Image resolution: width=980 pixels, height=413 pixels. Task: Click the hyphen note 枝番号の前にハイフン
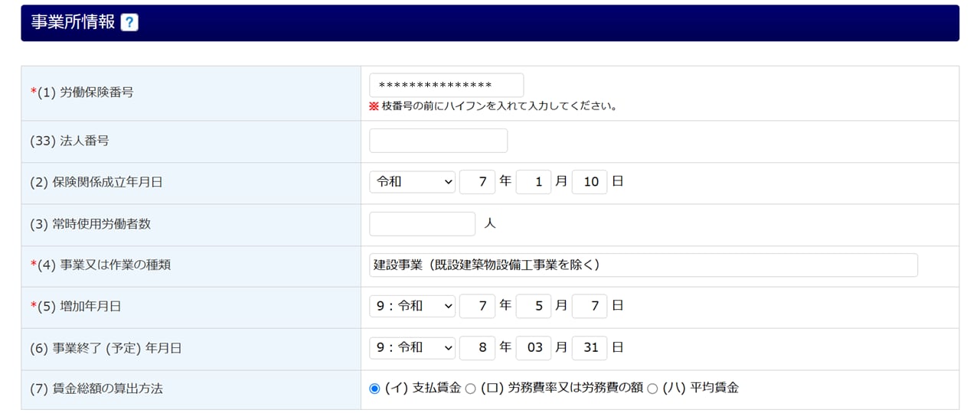coord(493,106)
